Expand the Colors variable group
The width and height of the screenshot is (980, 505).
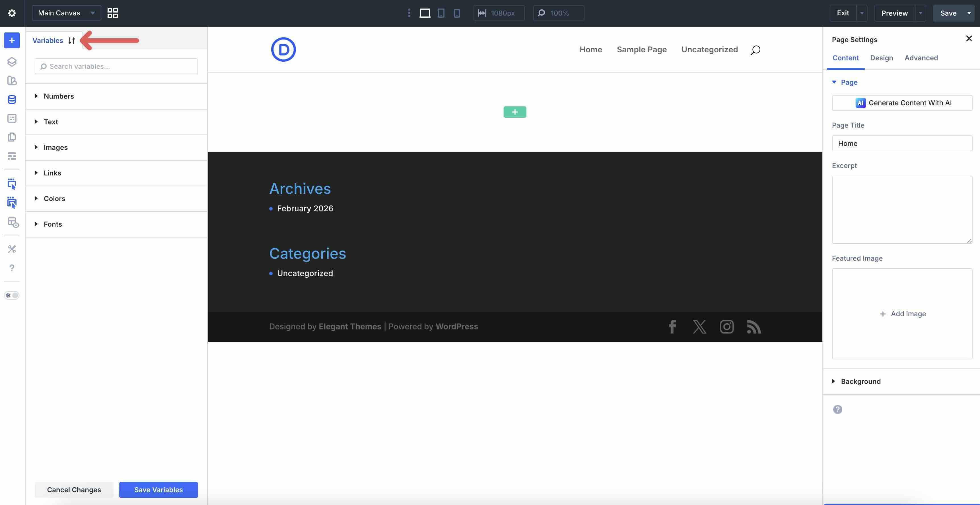54,198
